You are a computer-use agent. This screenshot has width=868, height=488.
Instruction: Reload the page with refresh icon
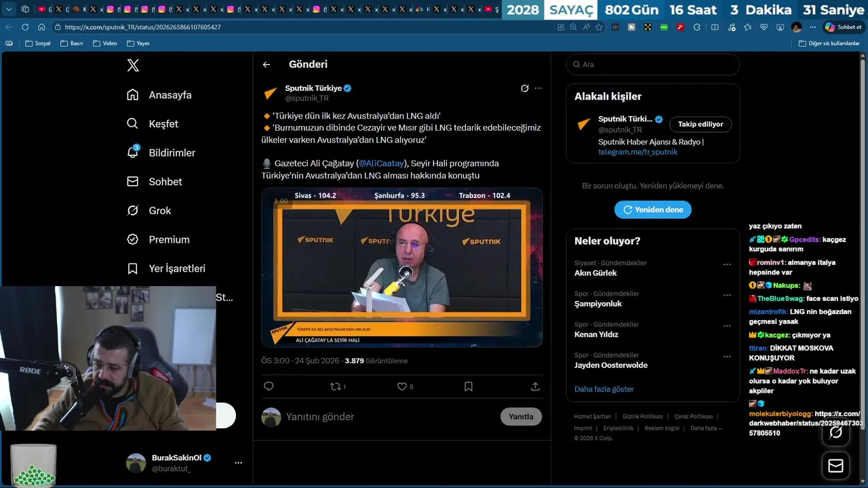coord(25,27)
